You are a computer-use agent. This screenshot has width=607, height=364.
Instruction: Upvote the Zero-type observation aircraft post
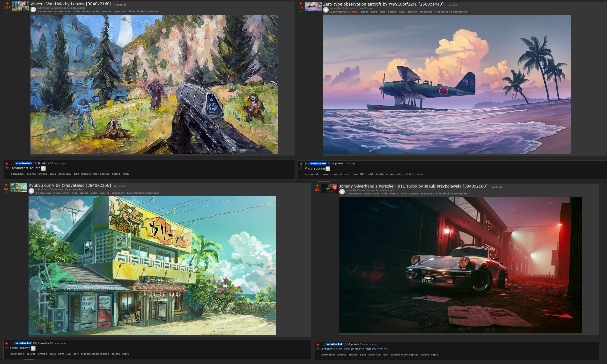(x=301, y=4)
